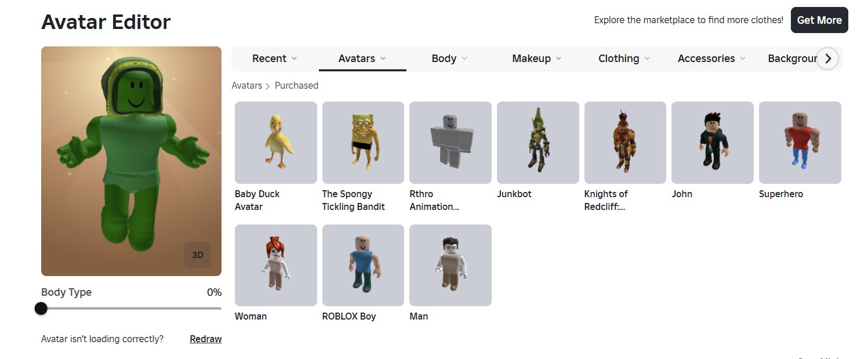This screenshot has width=868, height=359.
Task: Click the ROBLOX Boy name label
Action: click(x=349, y=316)
